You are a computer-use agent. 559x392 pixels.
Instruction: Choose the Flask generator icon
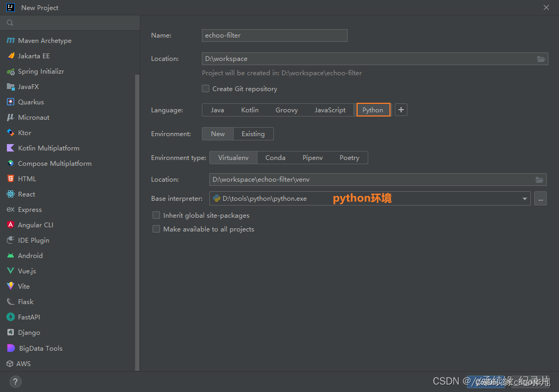click(11, 301)
